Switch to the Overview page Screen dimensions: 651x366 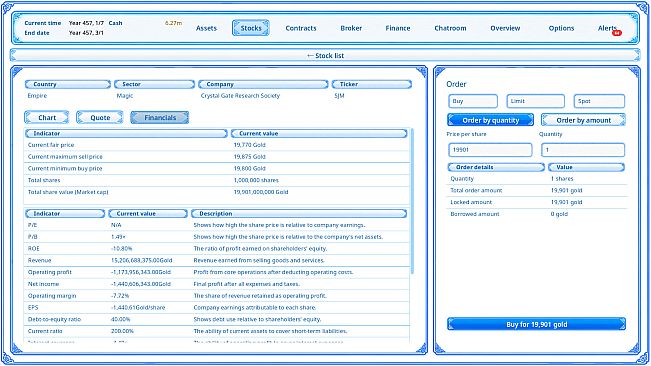pos(505,28)
